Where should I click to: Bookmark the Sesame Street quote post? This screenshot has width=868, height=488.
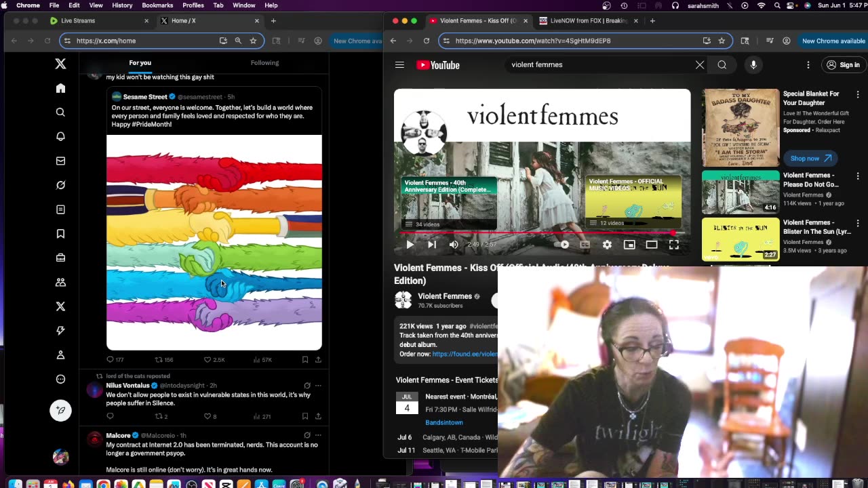(x=305, y=360)
